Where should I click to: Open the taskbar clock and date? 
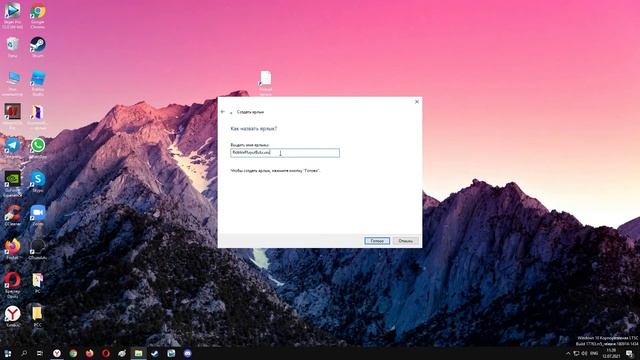tap(611, 353)
